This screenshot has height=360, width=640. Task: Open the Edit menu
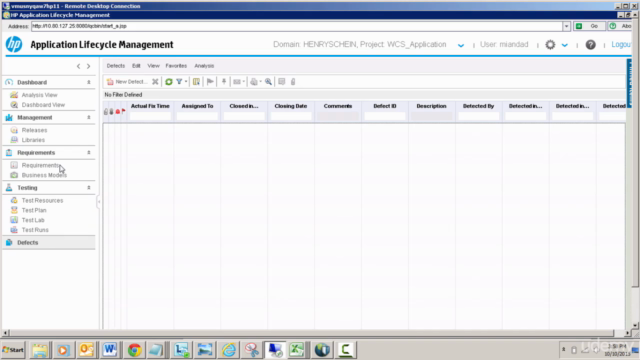point(136,66)
